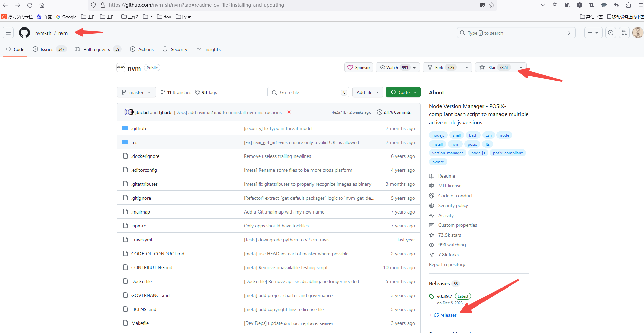Open browser home page icon
This screenshot has width=644, height=333.
(42, 5)
